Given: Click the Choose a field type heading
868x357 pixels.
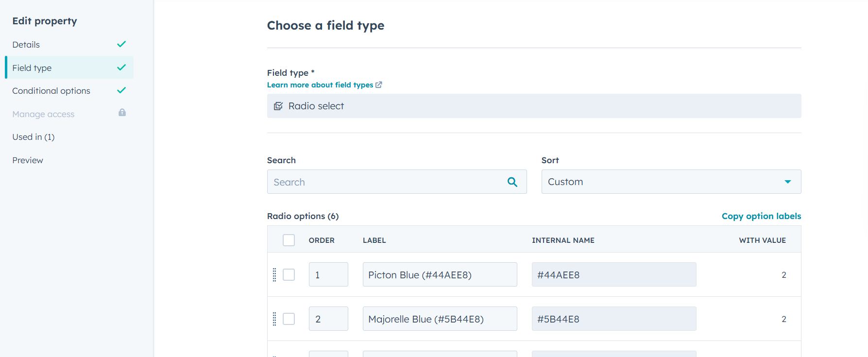Looking at the screenshot, I should (x=325, y=25).
